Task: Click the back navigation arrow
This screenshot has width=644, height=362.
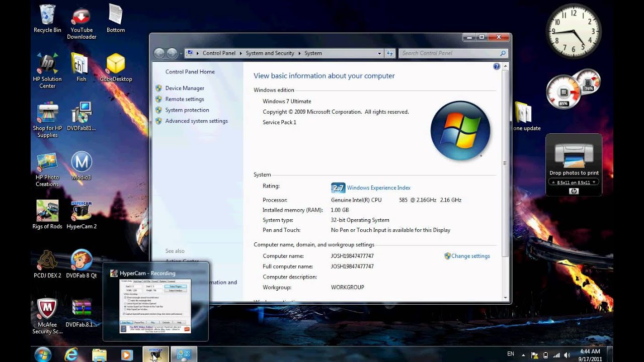Action: (x=159, y=53)
